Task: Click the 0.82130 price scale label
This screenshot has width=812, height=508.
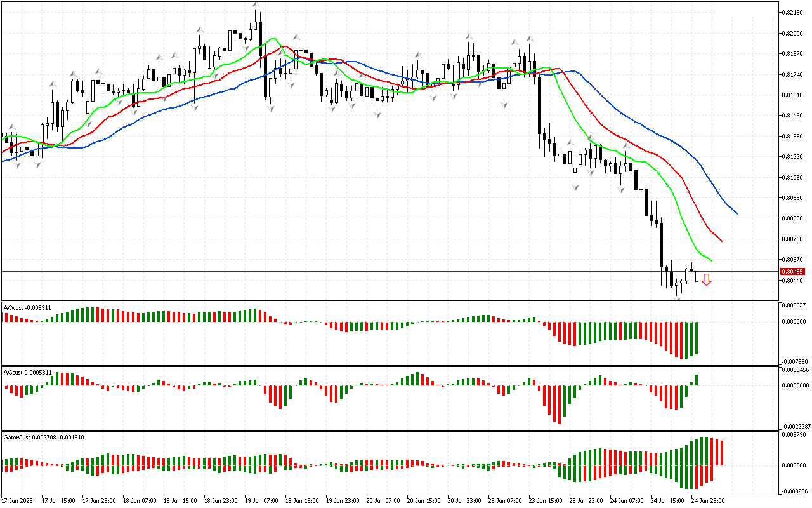Action: coord(793,13)
